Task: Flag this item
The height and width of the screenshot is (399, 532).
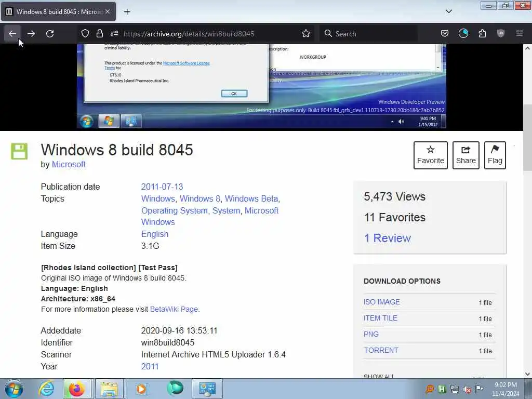Action: point(495,155)
